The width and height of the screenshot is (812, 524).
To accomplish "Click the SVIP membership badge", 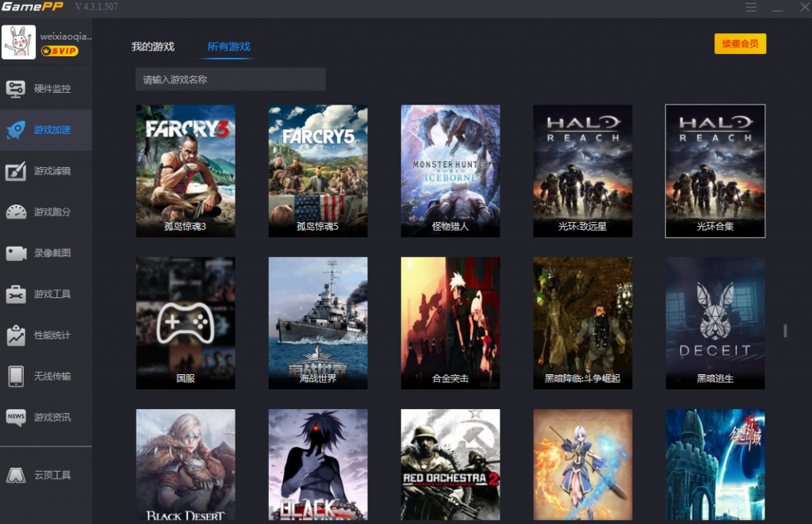I will pos(59,51).
